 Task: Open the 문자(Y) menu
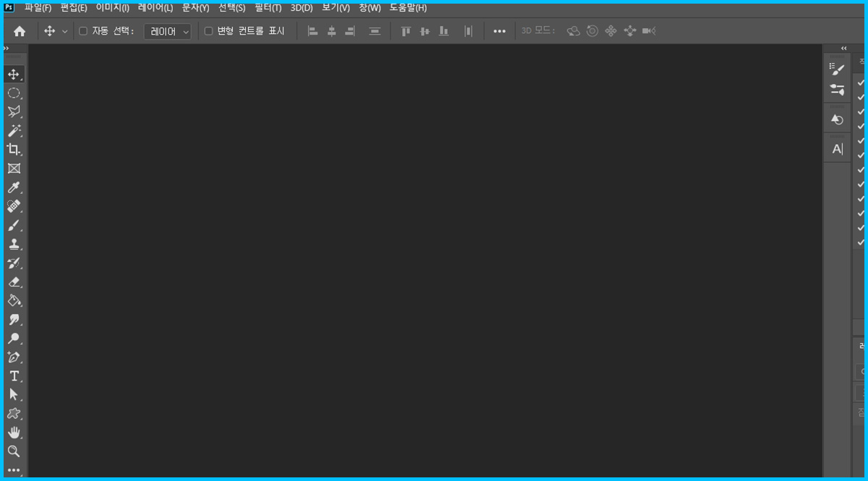click(x=195, y=8)
